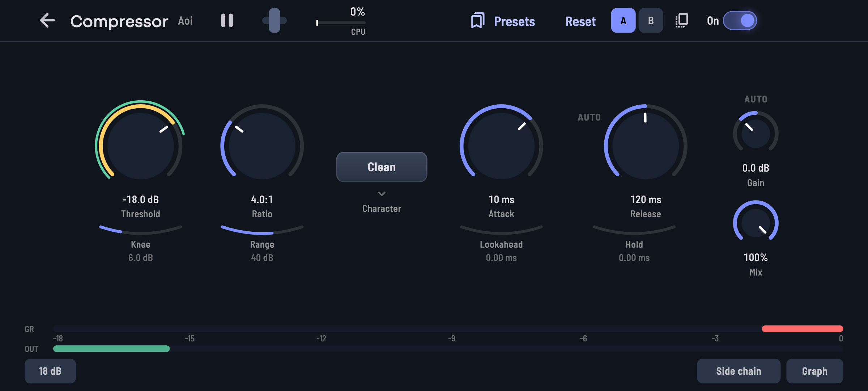Click the 6.0 dB knee value
This screenshot has height=391, width=868.
point(140,258)
